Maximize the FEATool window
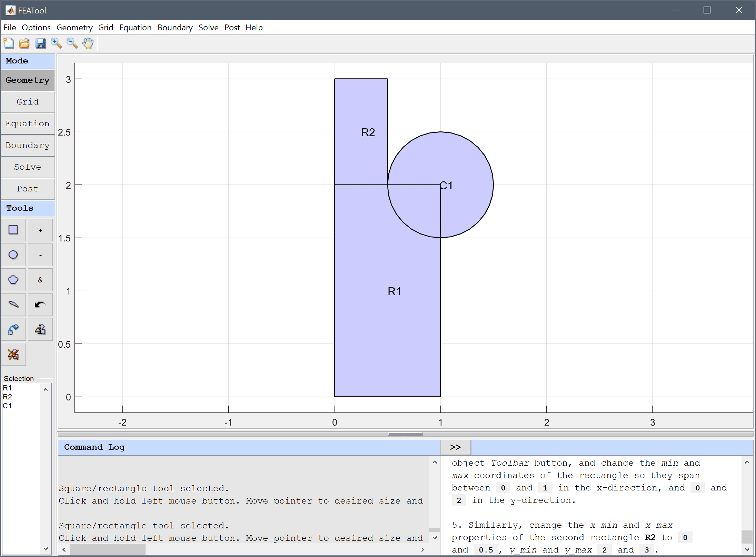The image size is (756, 557). point(707,10)
